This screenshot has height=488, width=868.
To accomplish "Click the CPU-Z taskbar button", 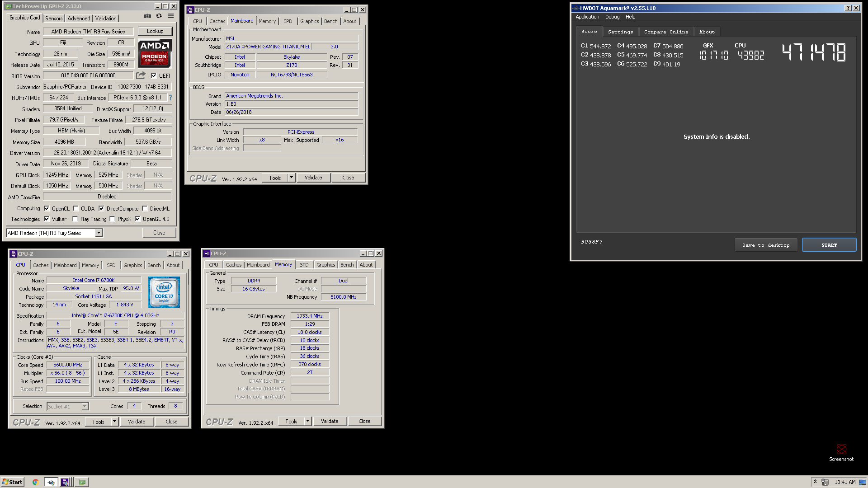I will (x=65, y=482).
